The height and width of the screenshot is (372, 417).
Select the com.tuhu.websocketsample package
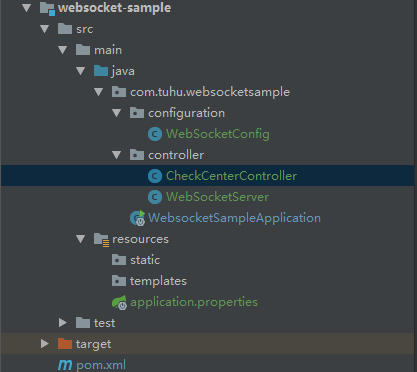(x=201, y=92)
